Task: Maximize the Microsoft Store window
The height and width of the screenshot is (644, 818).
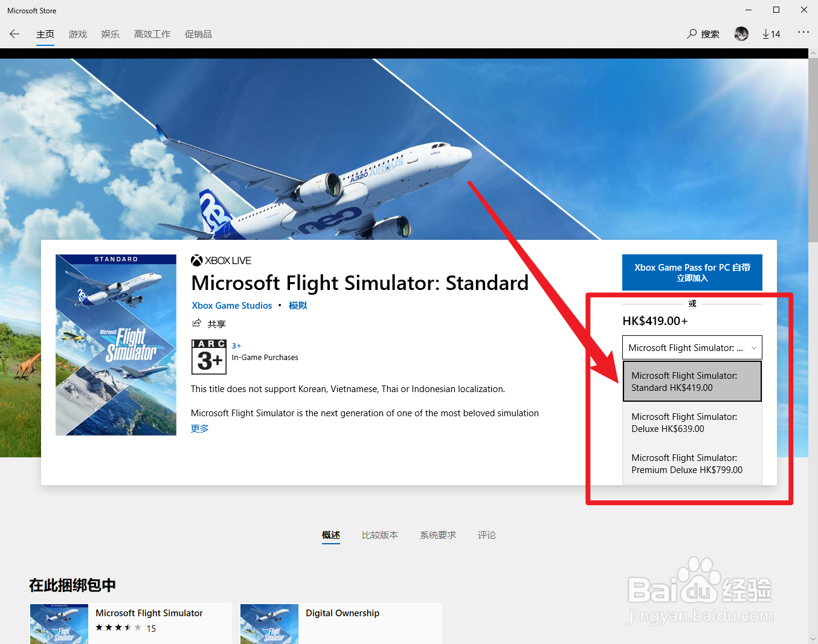Action: tap(776, 10)
